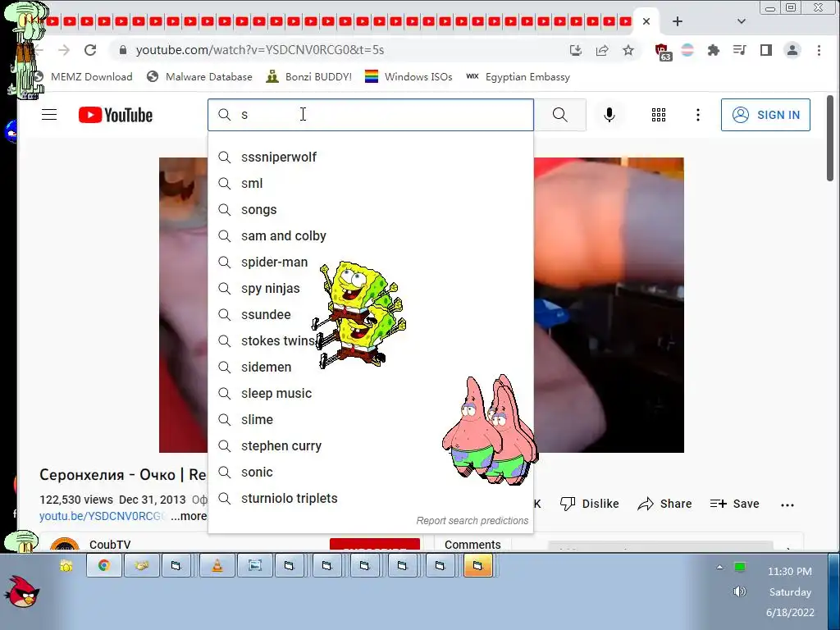Expand the tab search chevron
Image resolution: width=840 pixels, height=630 pixels.
[x=741, y=21]
